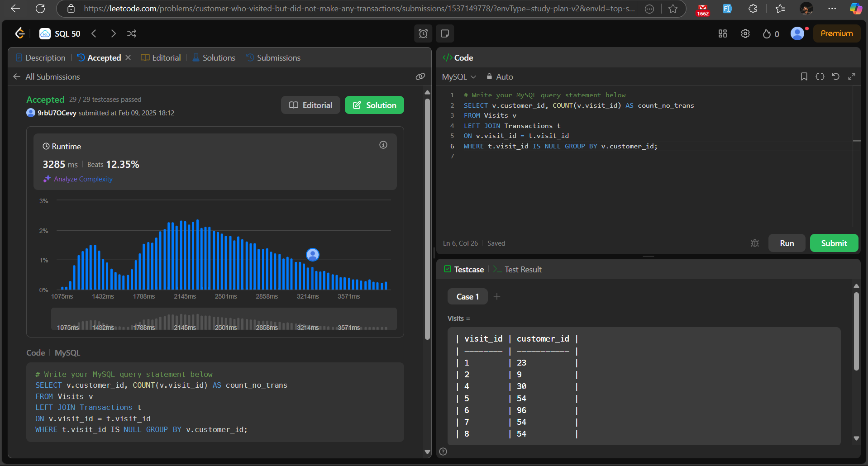The width and height of the screenshot is (868, 466).
Task: Open Gmail extension with 1662 badge
Action: [703, 10]
